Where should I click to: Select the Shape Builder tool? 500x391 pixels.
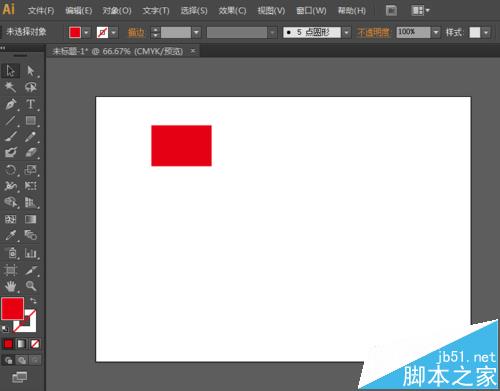[10, 202]
